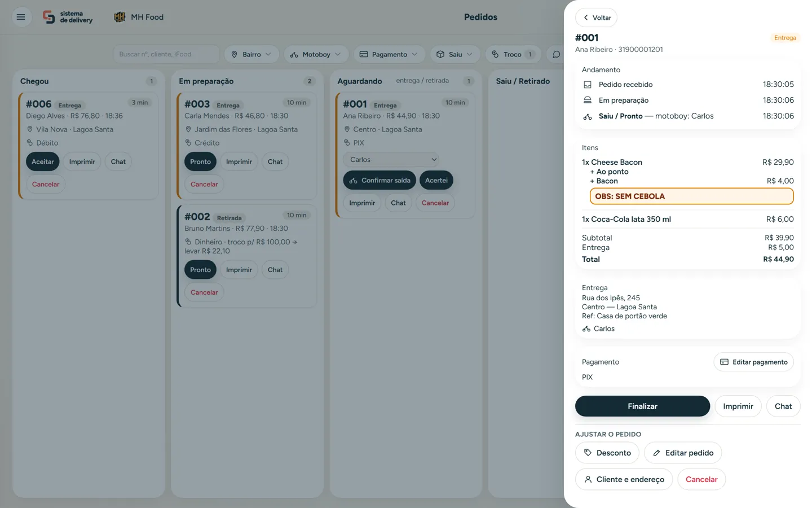Click the Pedido recebido inbox icon

tap(588, 85)
